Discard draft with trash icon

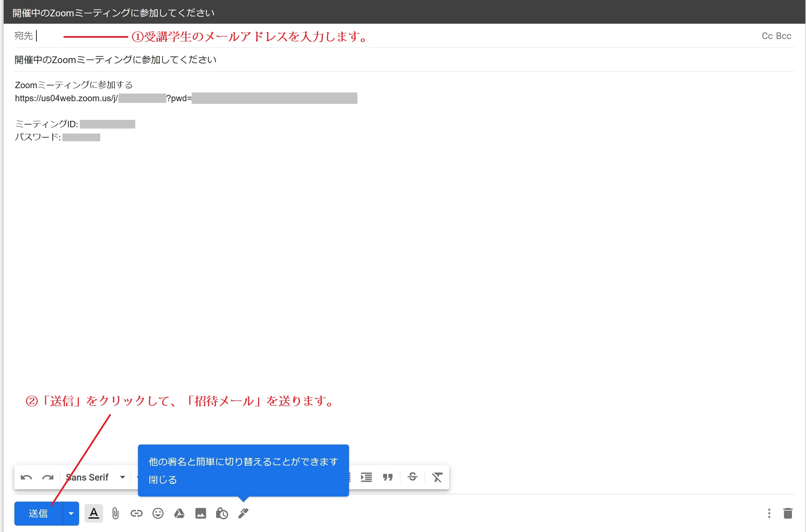pyautogui.click(x=788, y=513)
